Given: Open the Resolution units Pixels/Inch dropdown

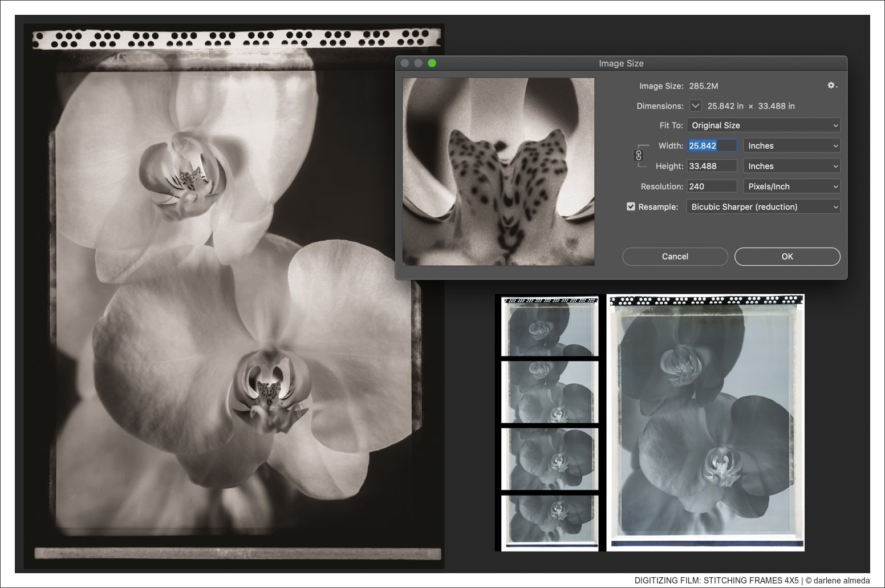Looking at the screenshot, I should click(x=792, y=186).
